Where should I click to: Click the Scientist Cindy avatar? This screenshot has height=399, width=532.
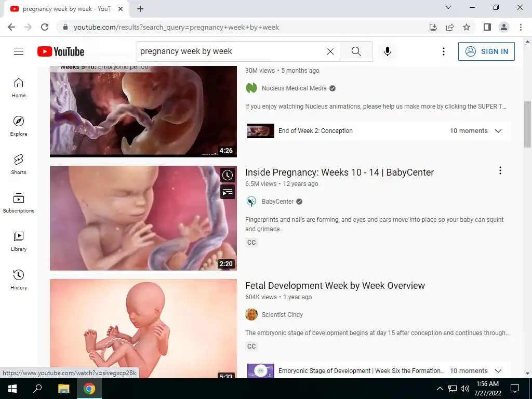pos(251,314)
